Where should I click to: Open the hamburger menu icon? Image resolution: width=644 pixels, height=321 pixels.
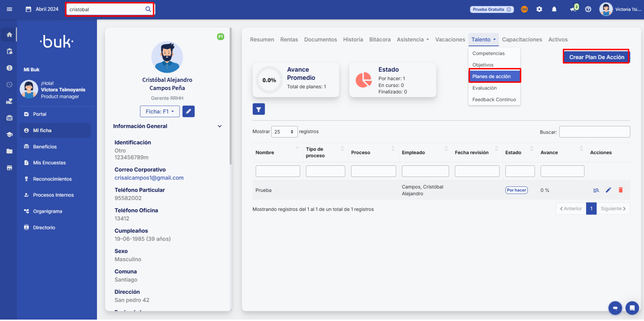click(x=9, y=9)
